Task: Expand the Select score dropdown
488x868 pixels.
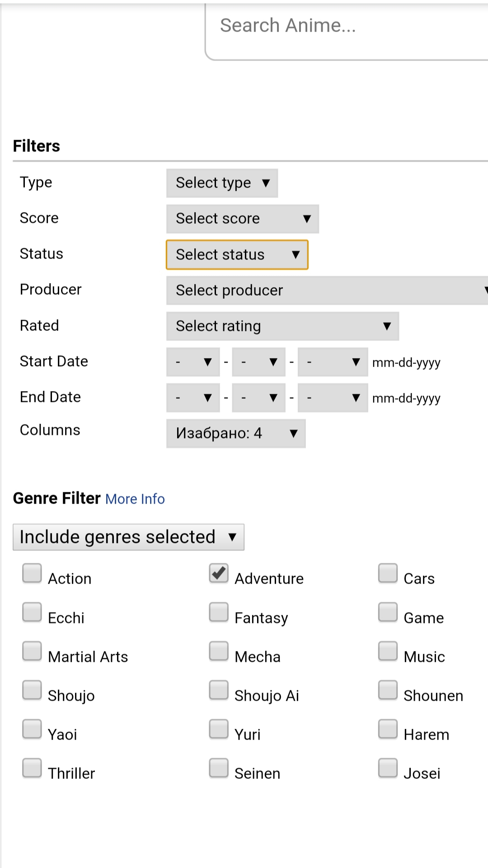Action: click(242, 219)
